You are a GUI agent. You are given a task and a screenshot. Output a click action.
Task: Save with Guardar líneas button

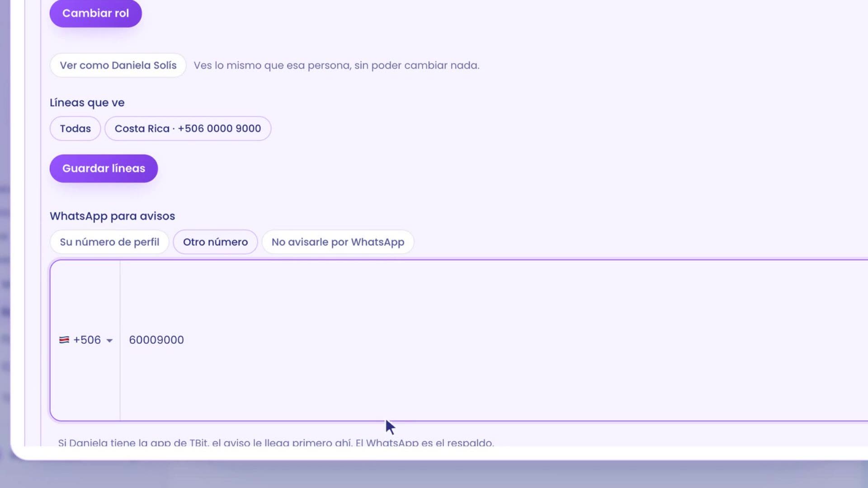104,168
